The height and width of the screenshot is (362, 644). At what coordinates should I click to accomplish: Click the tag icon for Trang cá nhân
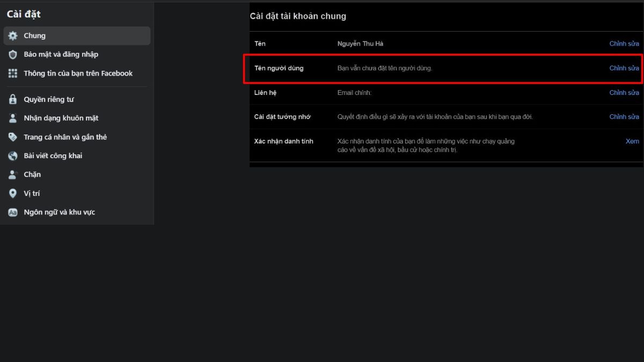point(13,137)
